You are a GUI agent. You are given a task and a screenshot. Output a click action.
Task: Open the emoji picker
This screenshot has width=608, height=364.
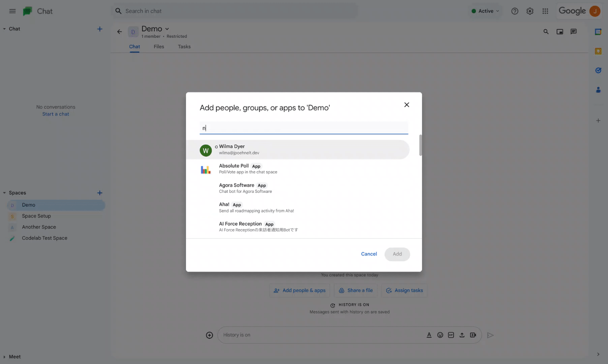(x=440, y=335)
